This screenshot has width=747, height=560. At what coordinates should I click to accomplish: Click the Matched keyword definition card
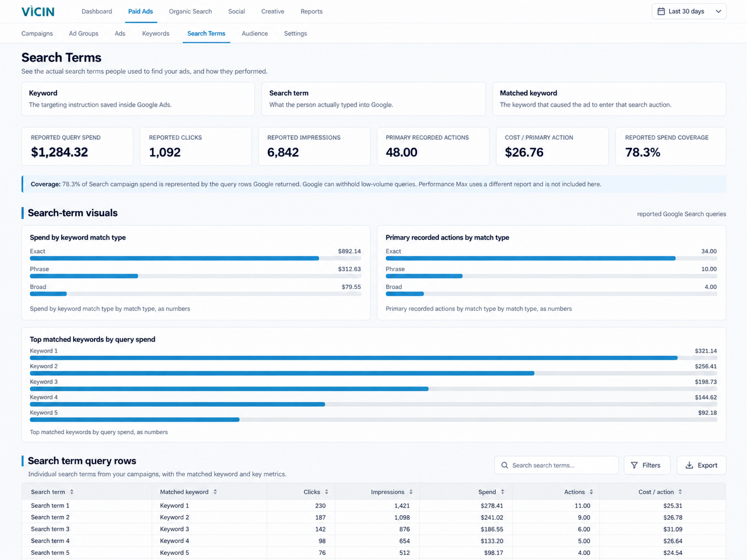609,99
